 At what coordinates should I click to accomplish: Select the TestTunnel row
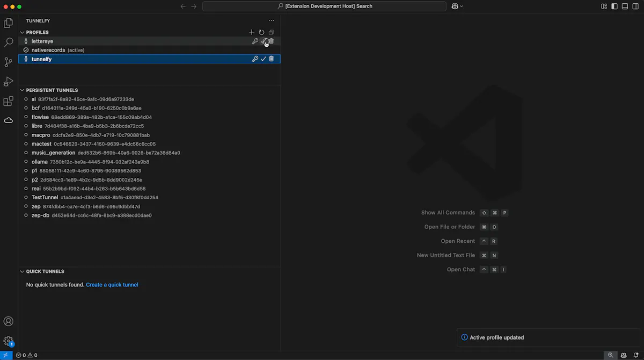pyautogui.click(x=149, y=198)
